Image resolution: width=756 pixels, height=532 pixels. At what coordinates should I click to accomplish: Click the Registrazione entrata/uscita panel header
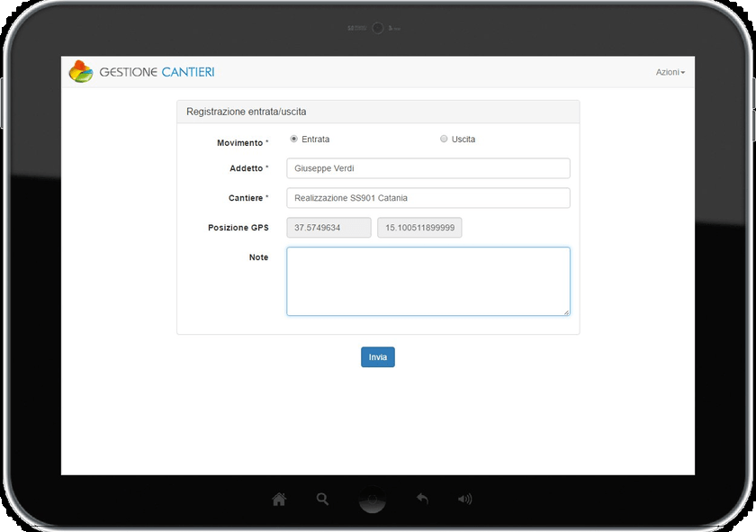pos(378,112)
